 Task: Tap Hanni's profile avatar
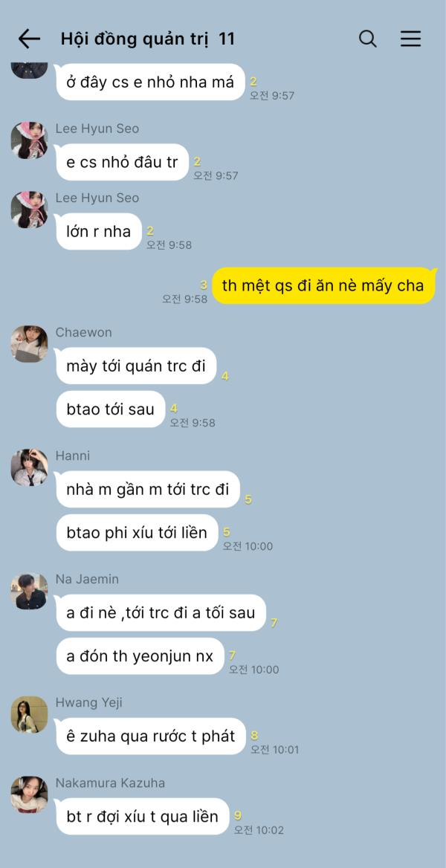coord(30,467)
